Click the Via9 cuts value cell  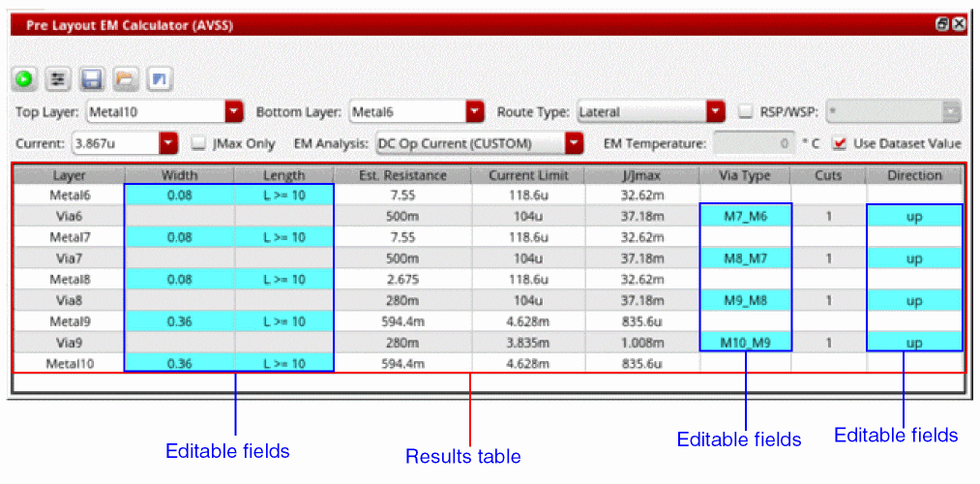pos(828,342)
